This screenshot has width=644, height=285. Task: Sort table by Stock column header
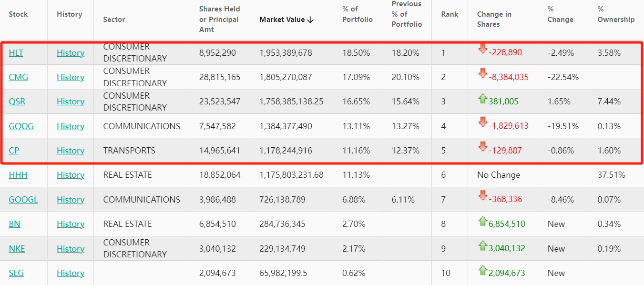click(18, 14)
